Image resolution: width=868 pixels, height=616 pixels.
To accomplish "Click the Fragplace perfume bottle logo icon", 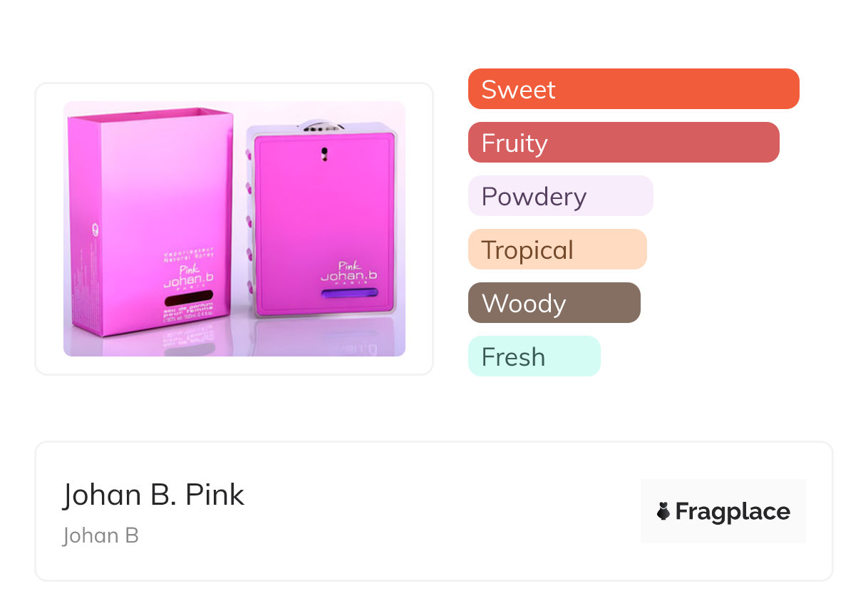I will [x=663, y=511].
